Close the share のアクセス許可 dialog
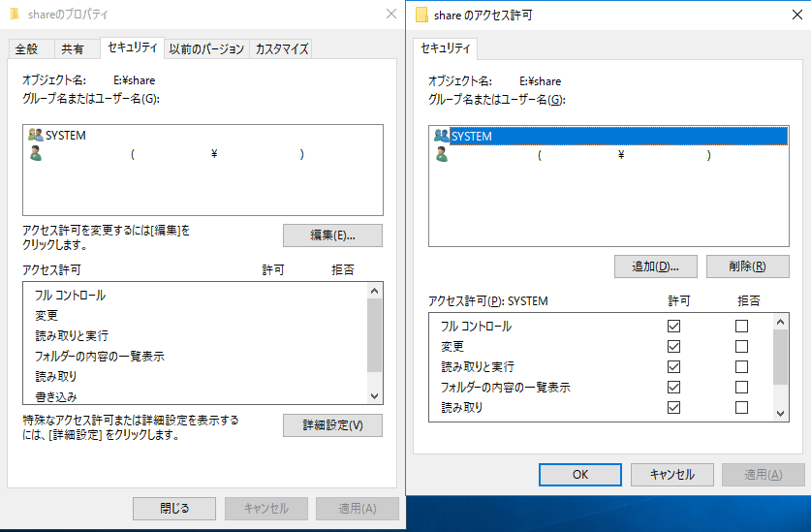 point(797,15)
